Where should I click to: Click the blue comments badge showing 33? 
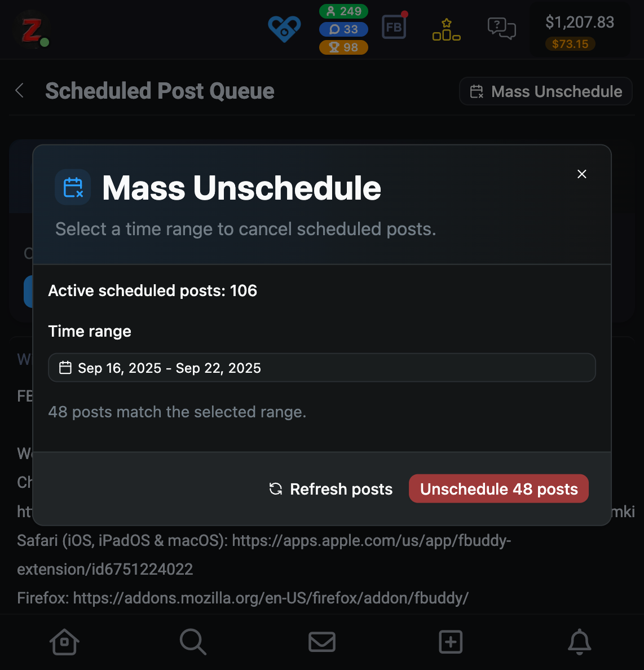343,29
